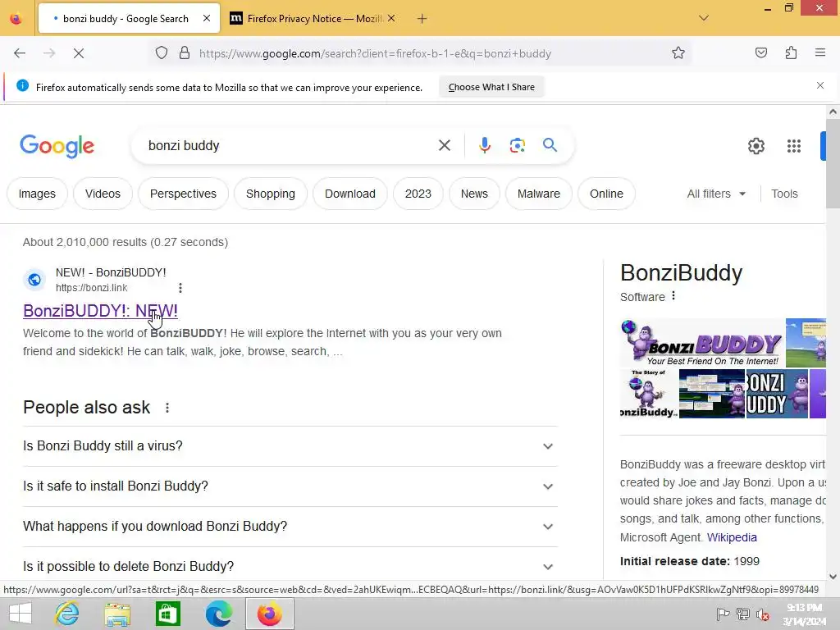Select the Online filter chip
840x630 pixels.
tap(606, 194)
